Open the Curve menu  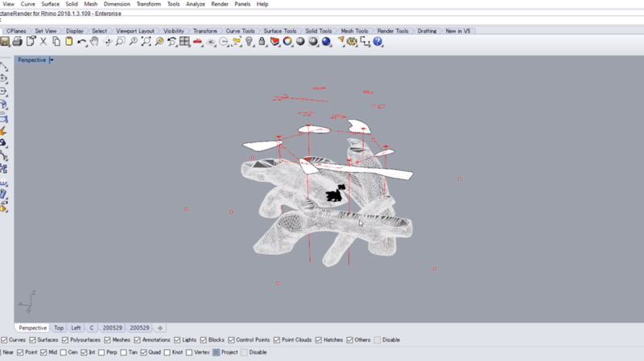coord(28,4)
